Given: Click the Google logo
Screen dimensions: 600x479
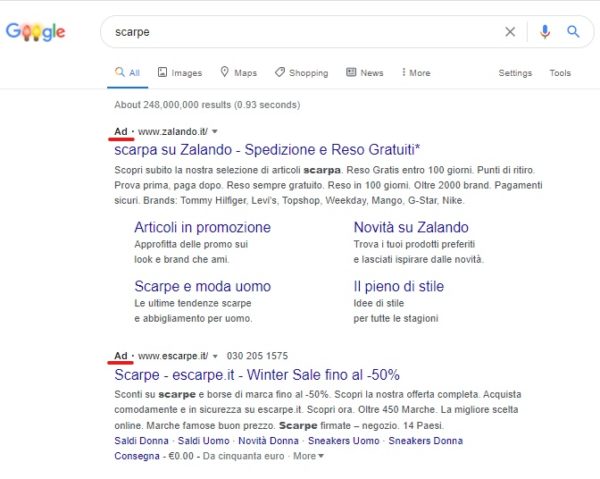Looking at the screenshot, I should click(35, 32).
